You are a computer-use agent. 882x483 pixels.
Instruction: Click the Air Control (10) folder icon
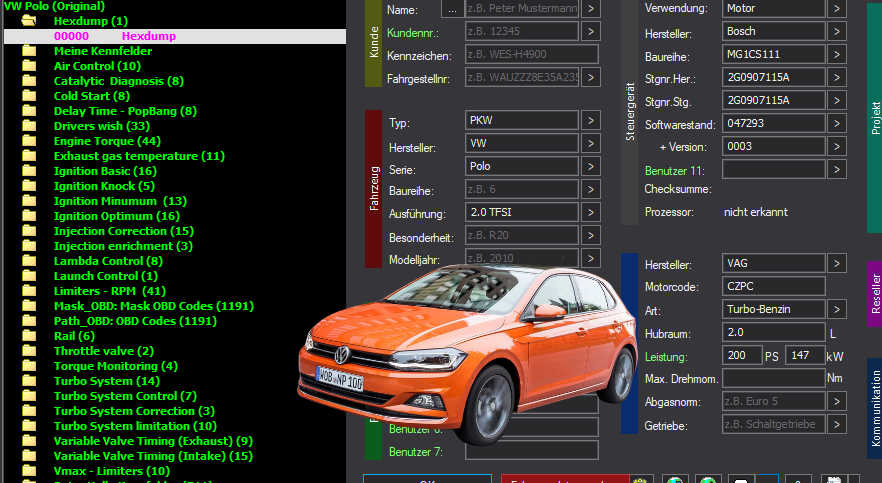point(29,66)
